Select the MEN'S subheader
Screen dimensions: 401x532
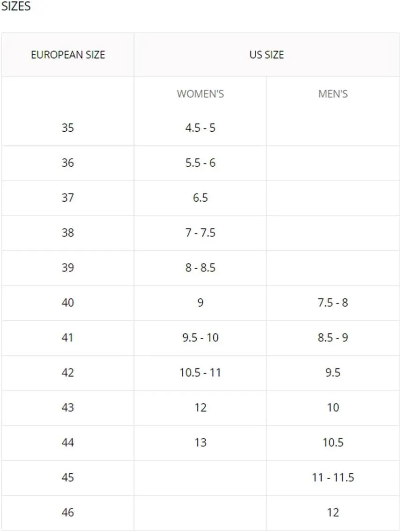tap(333, 93)
